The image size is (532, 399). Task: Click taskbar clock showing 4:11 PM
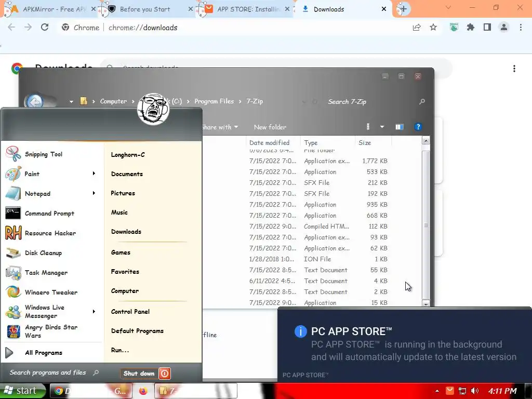(502, 391)
